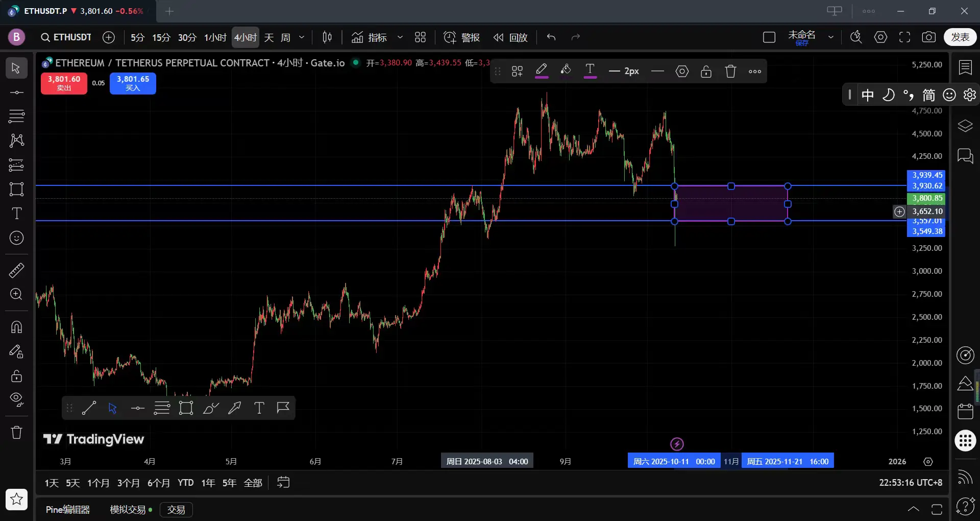The height and width of the screenshot is (521, 980).
Task: Open the line style dropdown
Action: [x=657, y=71]
